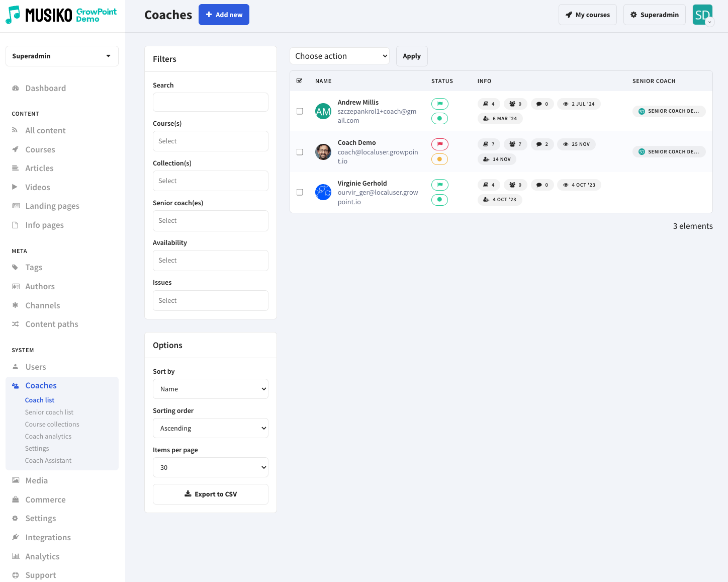Toggle the select-all checkbox in table header
728x582 pixels.
300,81
